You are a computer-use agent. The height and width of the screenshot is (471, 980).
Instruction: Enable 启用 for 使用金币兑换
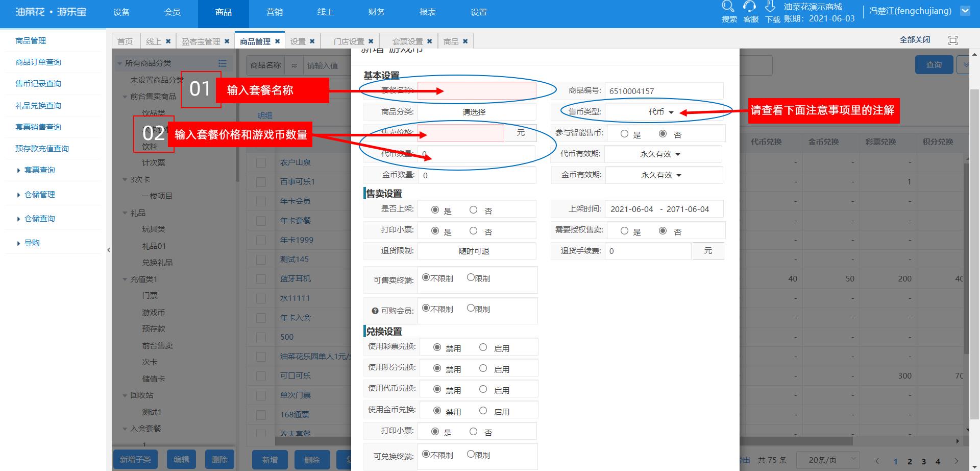point(483,411)
